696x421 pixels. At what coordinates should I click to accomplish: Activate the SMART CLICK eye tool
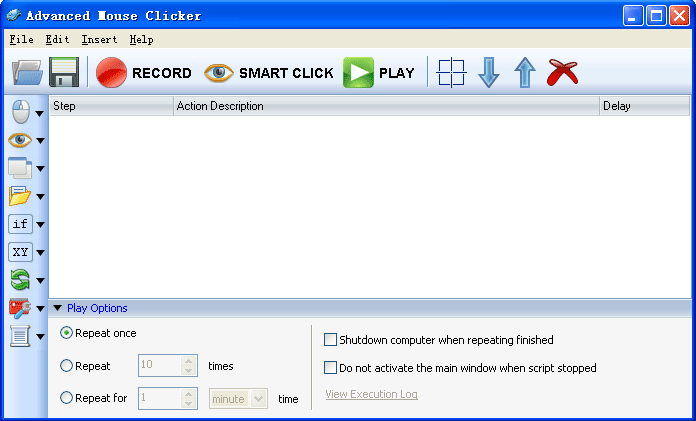pos(268,73)
